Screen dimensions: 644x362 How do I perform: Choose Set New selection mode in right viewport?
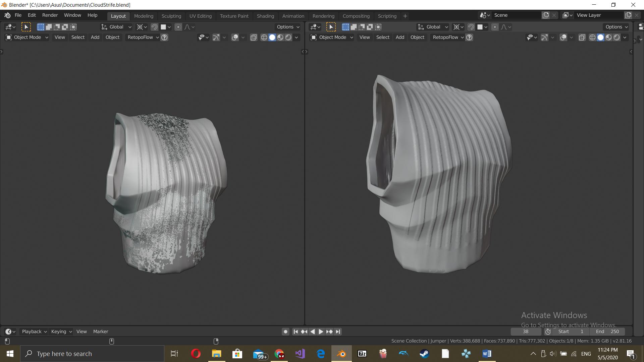[345, 27]
